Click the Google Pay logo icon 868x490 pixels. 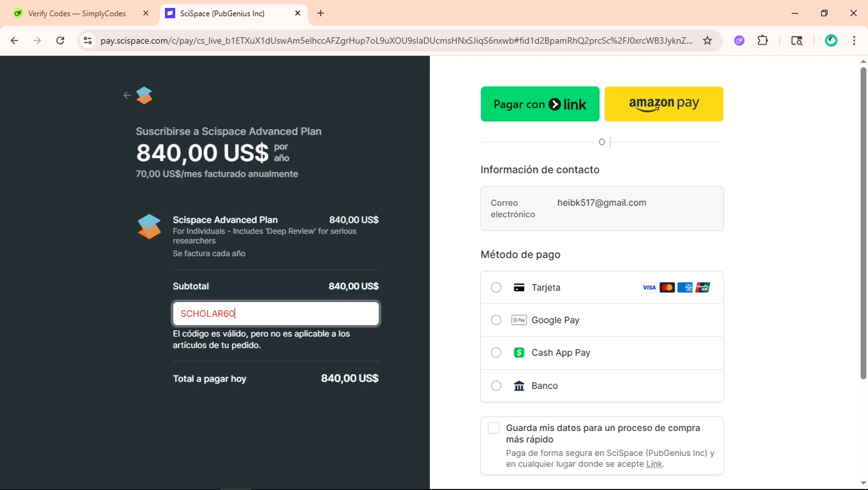coord(519,320)
